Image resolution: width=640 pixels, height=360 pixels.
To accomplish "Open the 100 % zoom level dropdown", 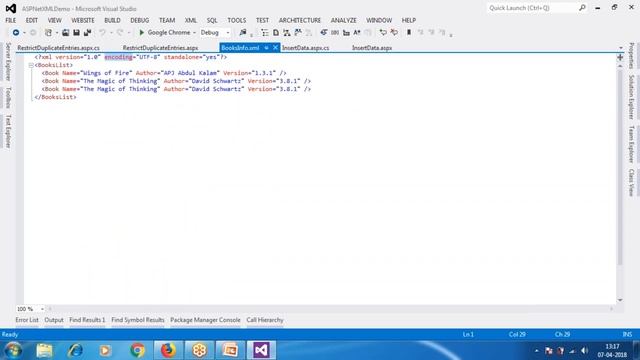I will [42, 309].
